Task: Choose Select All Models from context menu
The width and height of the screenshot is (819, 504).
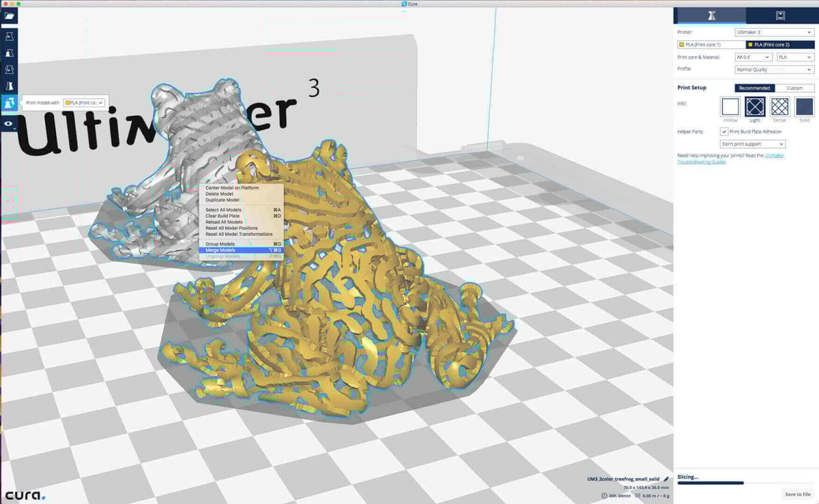Action: 241,209
